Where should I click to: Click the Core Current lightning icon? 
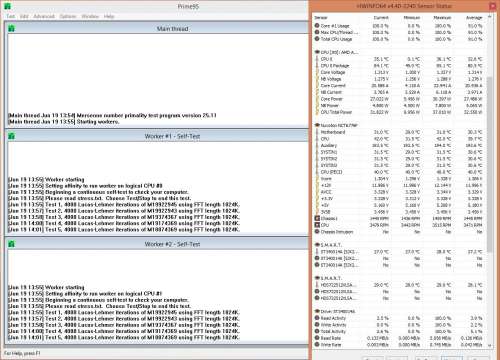tap(317, 86)
